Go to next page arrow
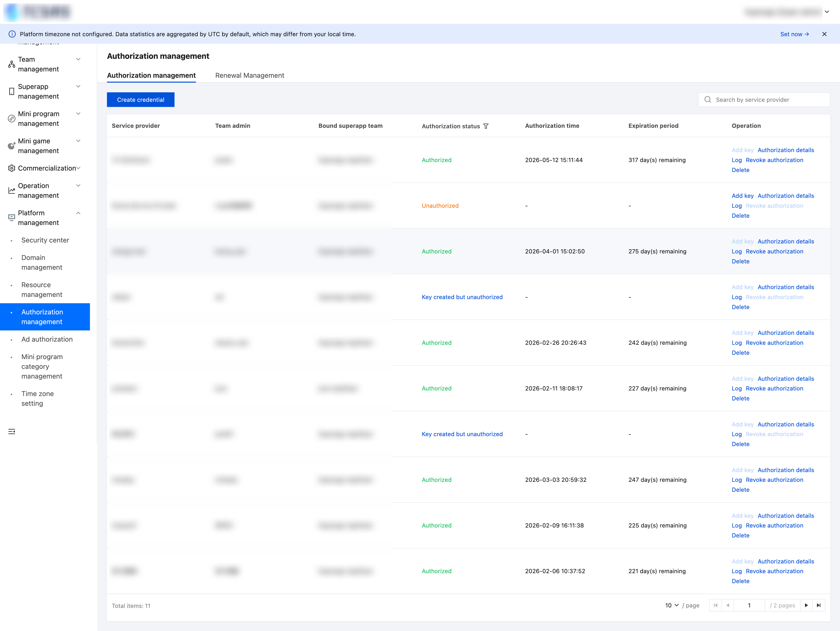The image size is (840, 631). point(806,605)
